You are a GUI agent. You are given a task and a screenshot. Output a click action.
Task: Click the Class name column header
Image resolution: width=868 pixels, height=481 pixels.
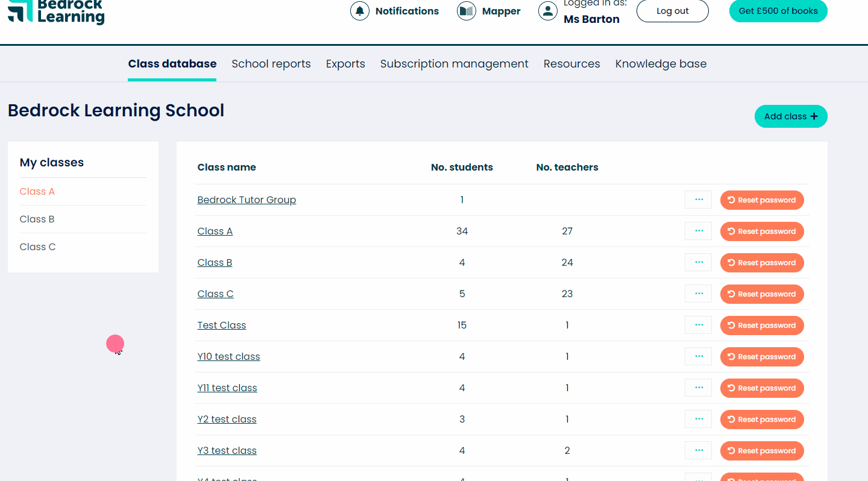tap(227, 168)
